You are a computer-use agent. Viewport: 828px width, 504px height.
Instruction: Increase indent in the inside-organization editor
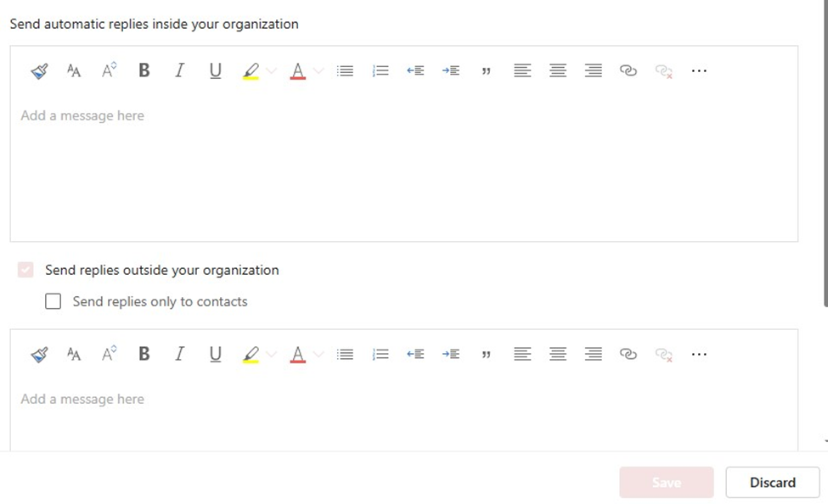point(451,70)
